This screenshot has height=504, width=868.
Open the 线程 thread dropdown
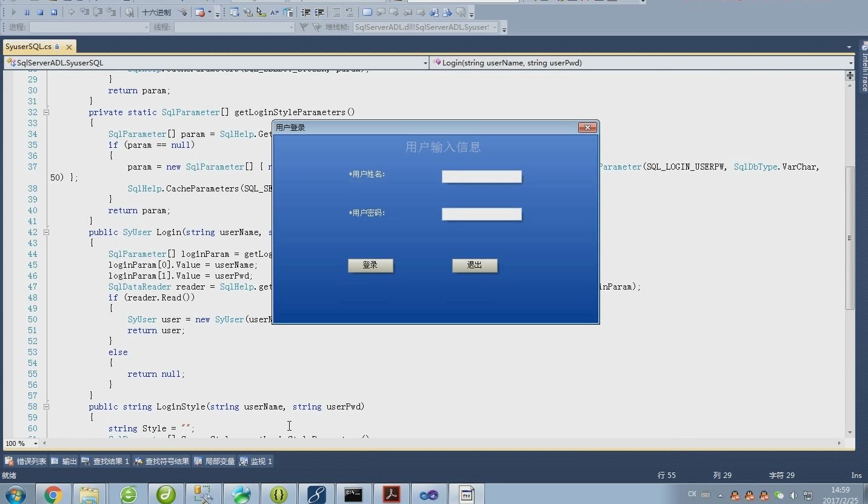tap(234, 27)
